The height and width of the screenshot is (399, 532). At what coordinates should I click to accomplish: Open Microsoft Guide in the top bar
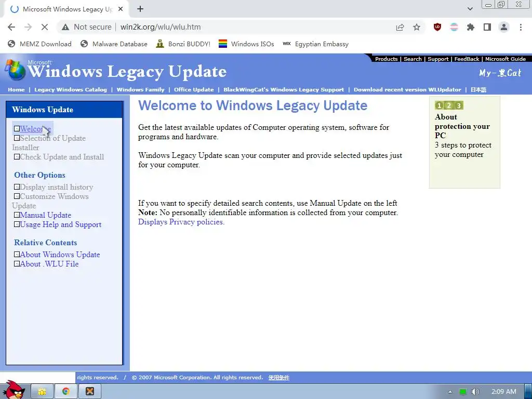pos(505,59)
